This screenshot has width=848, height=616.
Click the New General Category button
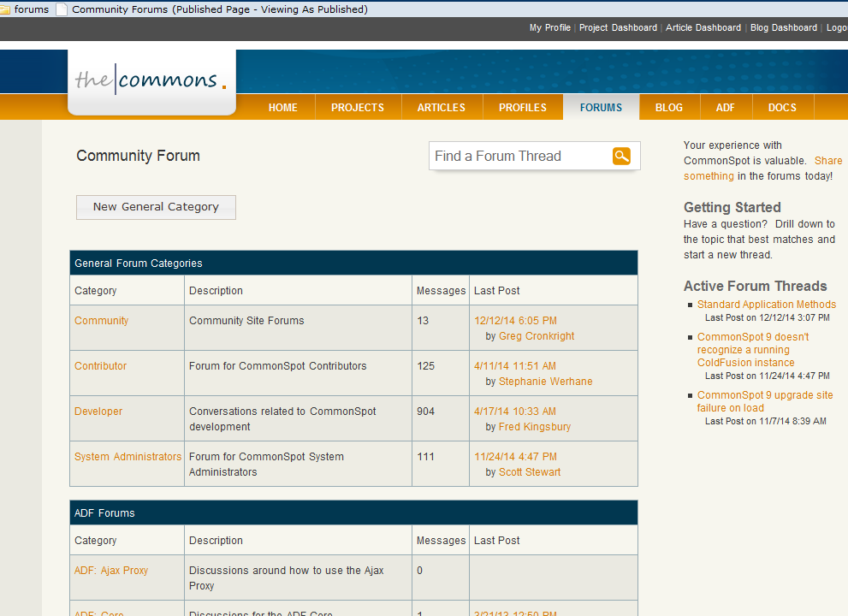point(156,207)
